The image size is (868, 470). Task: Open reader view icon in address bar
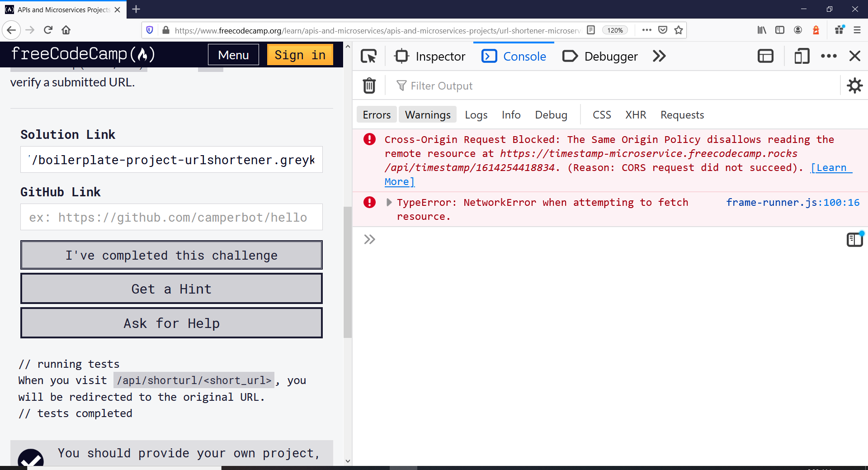tap(590, 30)
